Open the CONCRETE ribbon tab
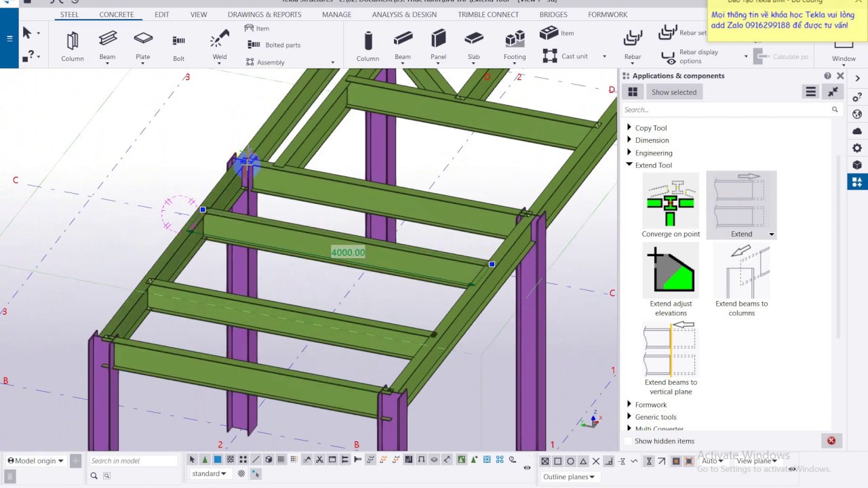The width and height of the screenshot is (868, 488). 117,14
